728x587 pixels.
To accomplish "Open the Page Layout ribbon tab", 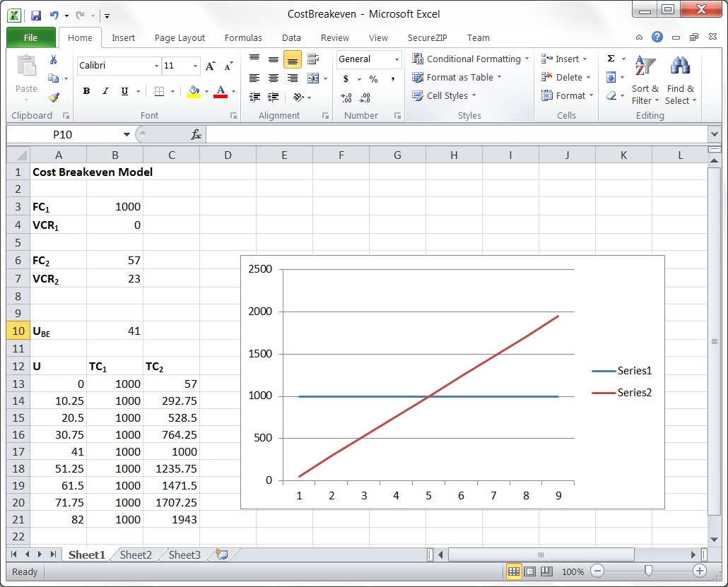I will click(180, 38).
